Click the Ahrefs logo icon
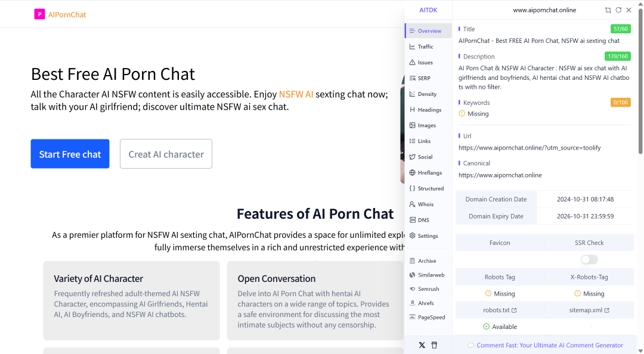 [x=413, y=303]
